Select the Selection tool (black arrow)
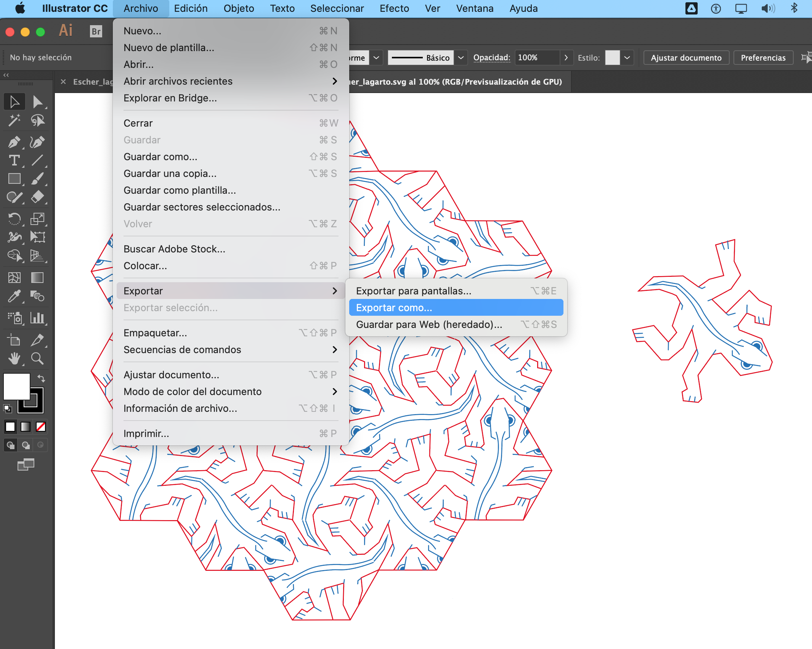 14,102
